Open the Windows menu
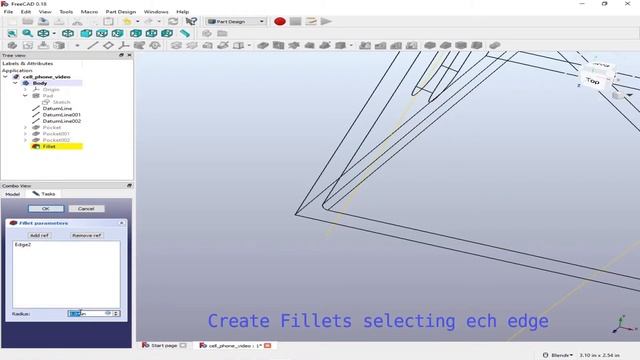This screenshot has height=360, width=640. [156, 12]
